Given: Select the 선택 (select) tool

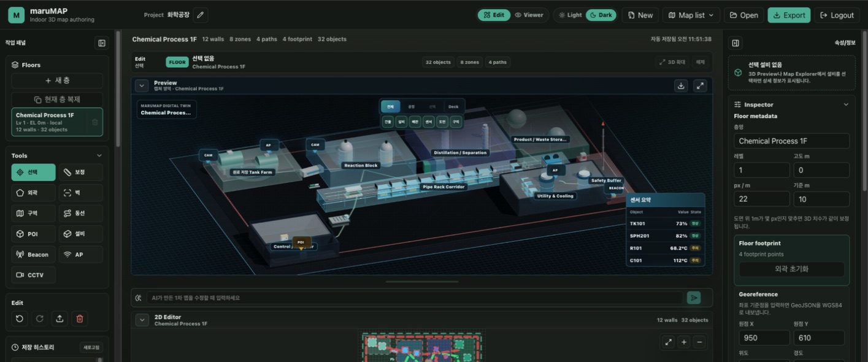Looking at the screenshot, I should pyautogui.click(x=33, y=172).
